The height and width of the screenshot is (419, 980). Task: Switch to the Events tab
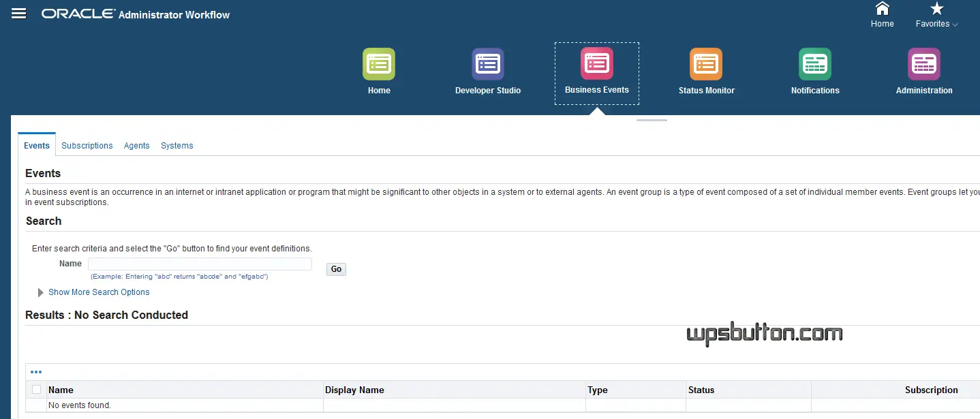coord(37,146)
